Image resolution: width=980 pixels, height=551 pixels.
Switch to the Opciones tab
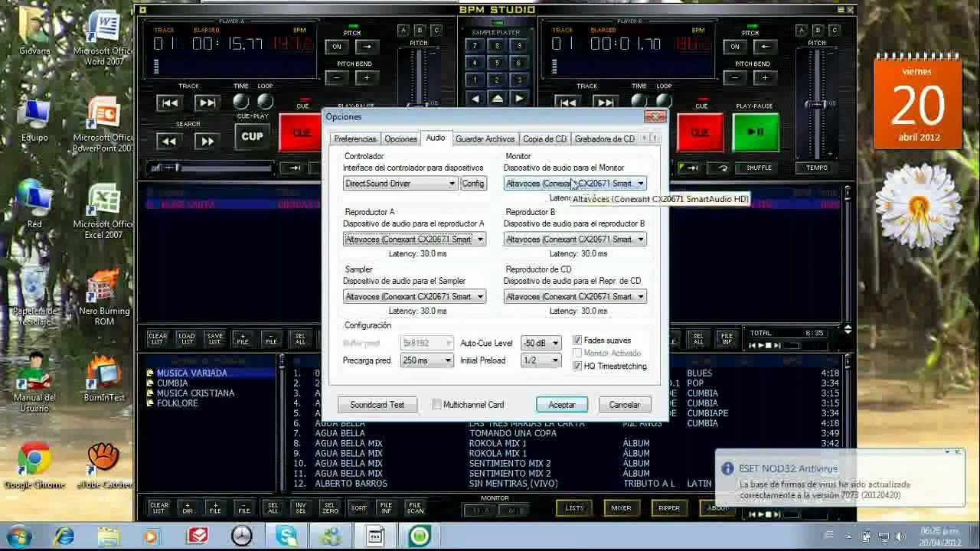pos(400,139)
